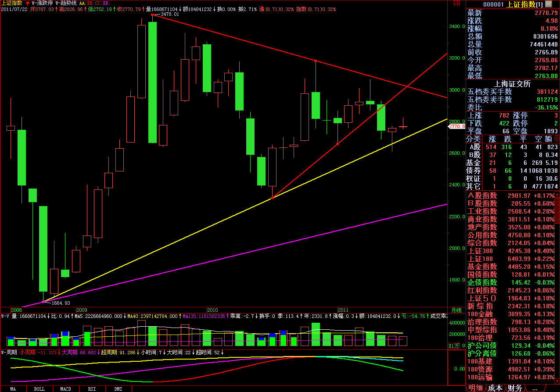Screen dimensions: 560x392
Task: Click the red up arrow beside 上证指数 title
Action: tap(28, 3)
